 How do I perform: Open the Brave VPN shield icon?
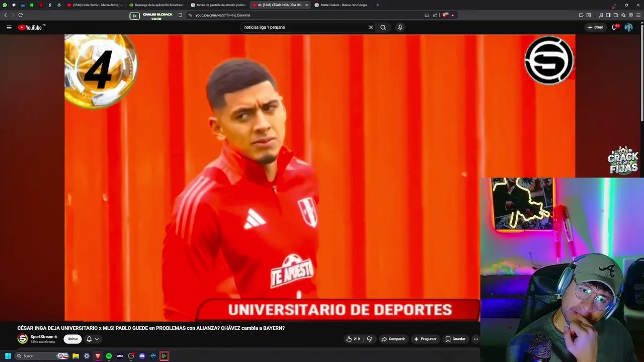[x=631, y=15]
